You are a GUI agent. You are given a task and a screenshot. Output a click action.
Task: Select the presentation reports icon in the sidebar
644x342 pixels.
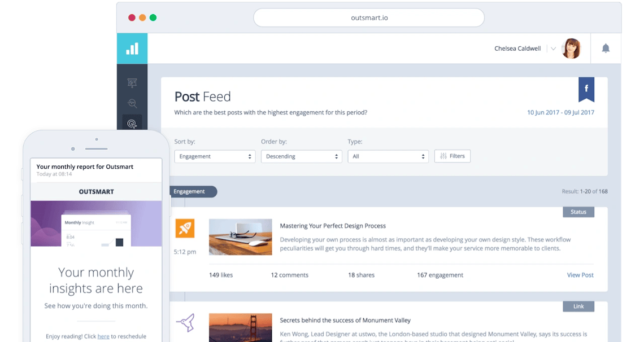[132, 83]
